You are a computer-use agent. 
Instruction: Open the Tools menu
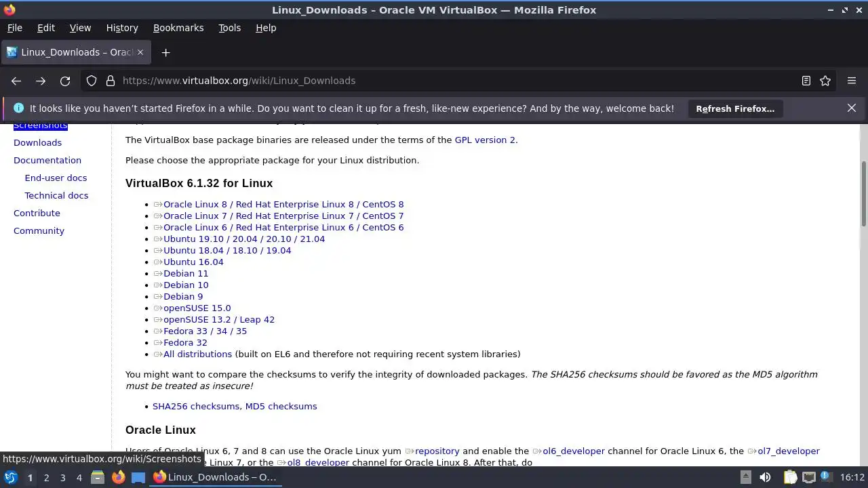coord(229,28)
